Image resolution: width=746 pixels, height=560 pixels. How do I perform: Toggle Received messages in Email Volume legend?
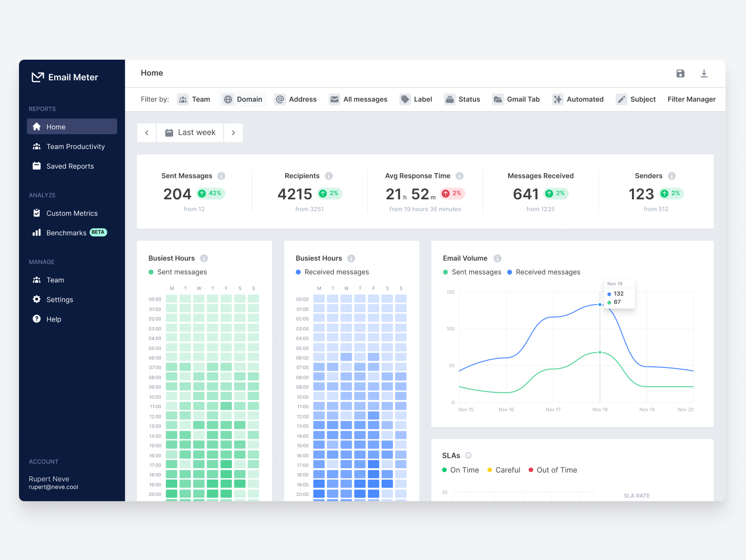tap(544, 272)
